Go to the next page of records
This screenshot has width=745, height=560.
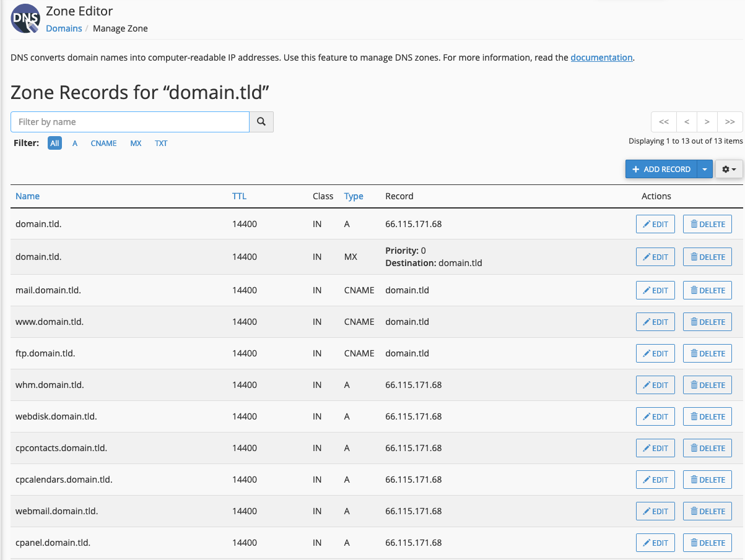tap(707, 122)
